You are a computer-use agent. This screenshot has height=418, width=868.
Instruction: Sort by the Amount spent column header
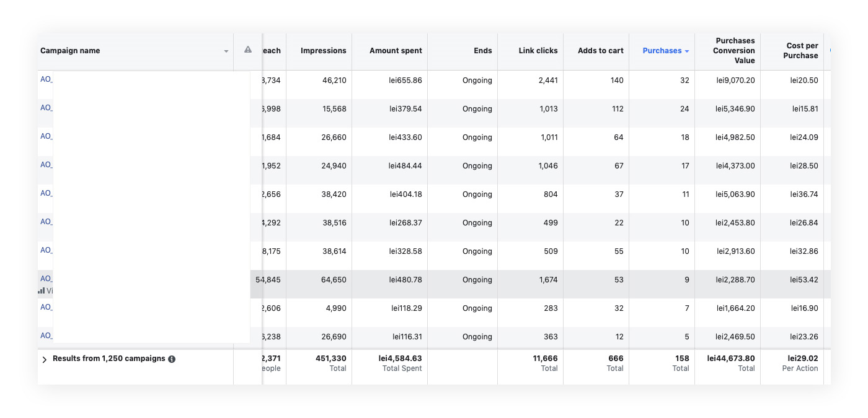point(396,51)
